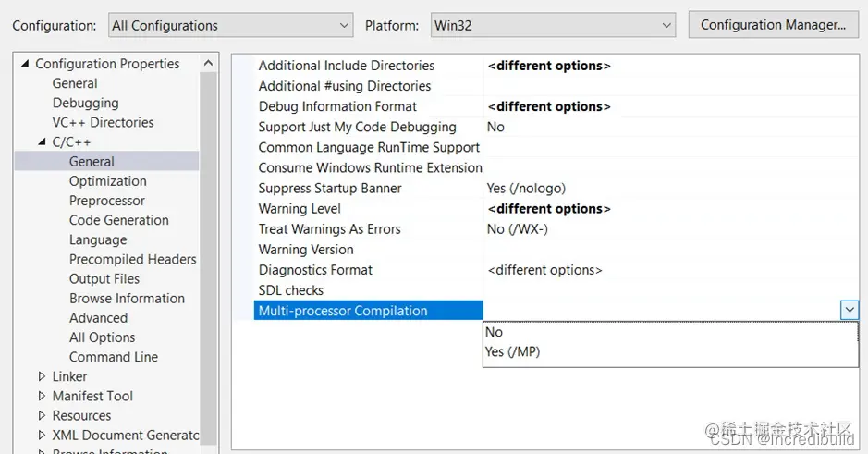
Task: Click Diagnostics Format different options value
Action: pyautogui.click(x=544, y=270)
